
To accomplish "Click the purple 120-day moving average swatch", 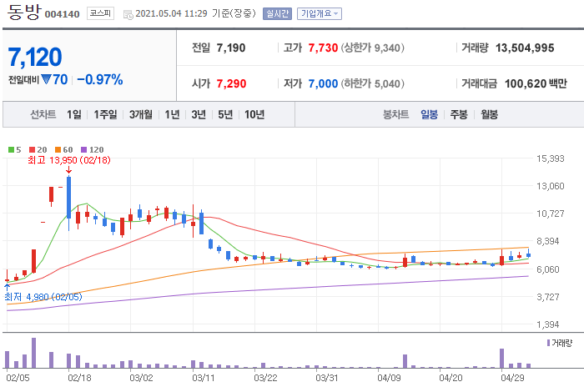I will [83, 149].
